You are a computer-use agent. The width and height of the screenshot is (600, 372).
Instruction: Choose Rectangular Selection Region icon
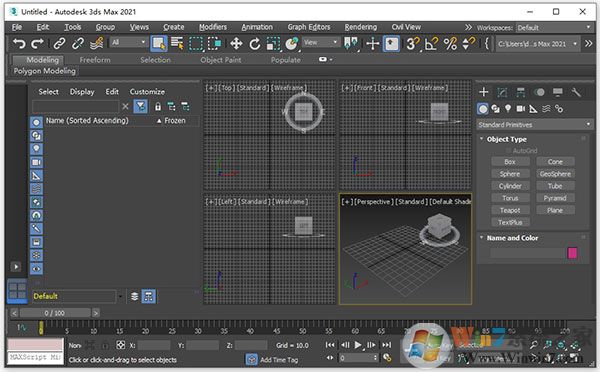click(196, 44)
